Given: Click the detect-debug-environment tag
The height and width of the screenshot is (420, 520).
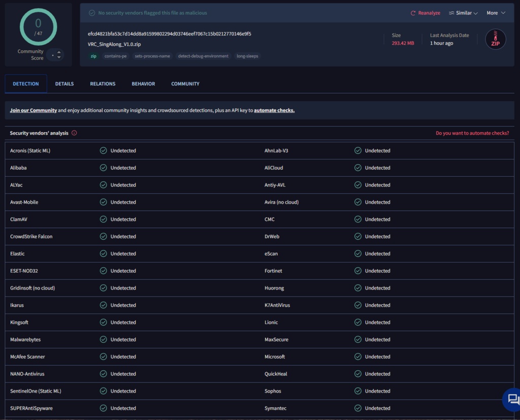Looking at the screenshot, I should point(203,56).
